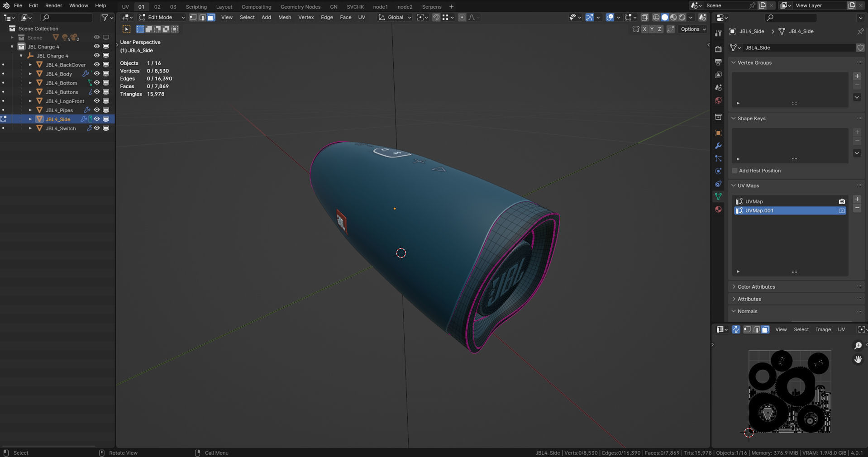868x457 pixels.
Task: Toggle X-ray view in viewport header
Action: tap(644, 17)
